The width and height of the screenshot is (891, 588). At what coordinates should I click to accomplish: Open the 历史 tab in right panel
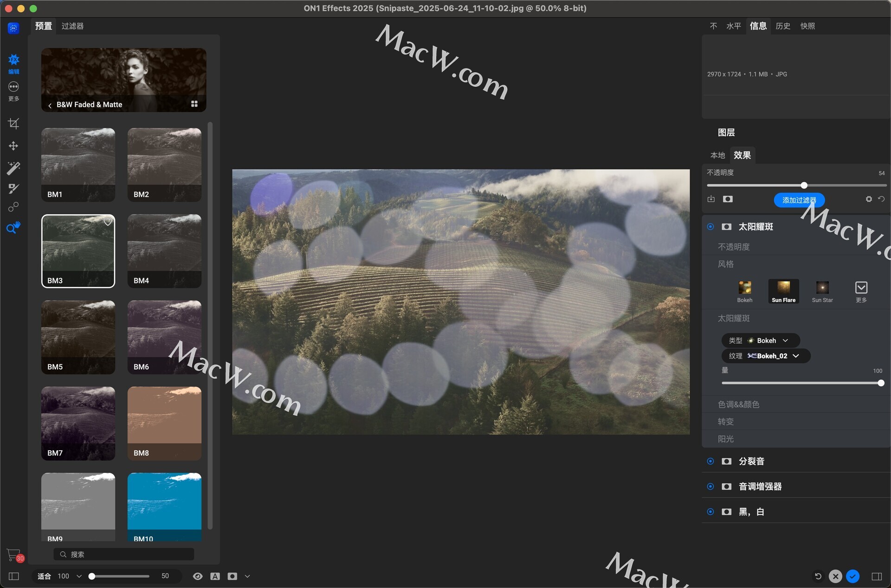(x=782, y=26)
